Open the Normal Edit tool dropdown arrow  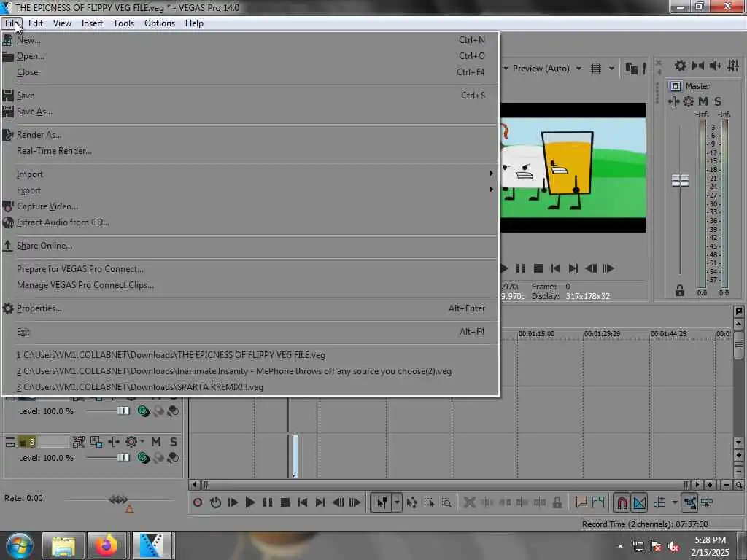tap(397, 502)
